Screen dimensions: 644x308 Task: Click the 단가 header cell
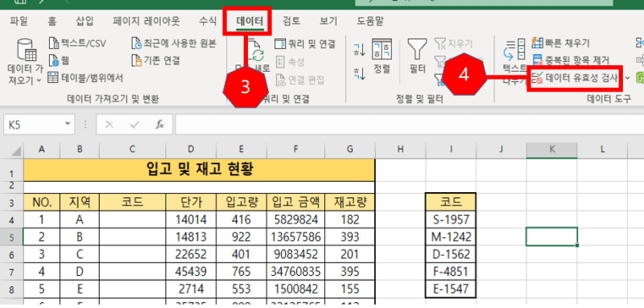(x=191, y=202)
